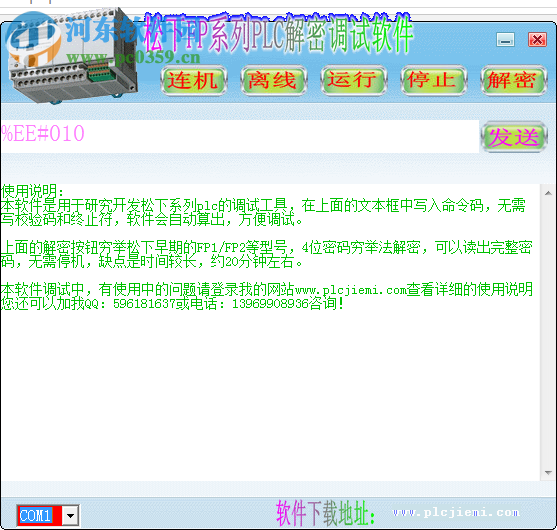Click the 松下FP系列PLC解密调试软件 title text
The image size is (557, 530).
coord(278,34)
